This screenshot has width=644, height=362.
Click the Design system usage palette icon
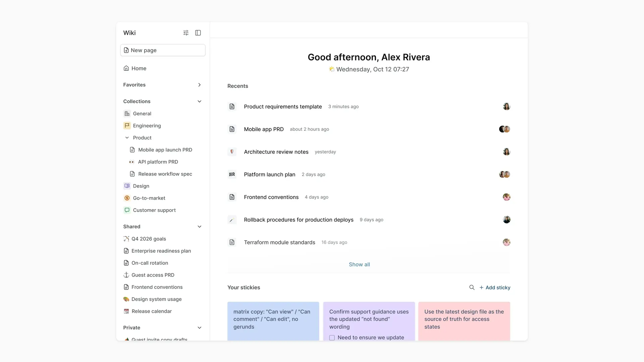point(126,299)
